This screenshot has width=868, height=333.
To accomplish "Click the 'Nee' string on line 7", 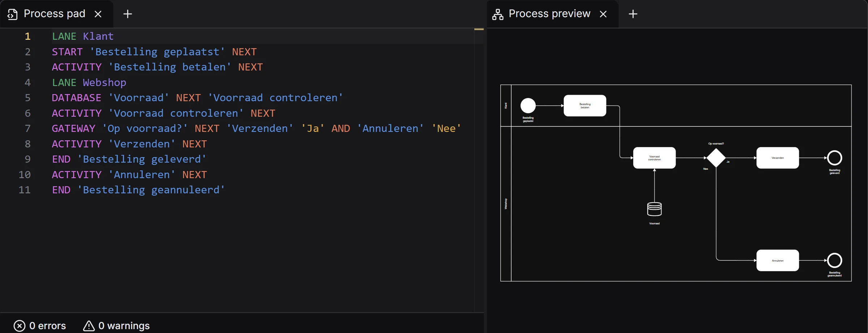I will pos(446,128).
